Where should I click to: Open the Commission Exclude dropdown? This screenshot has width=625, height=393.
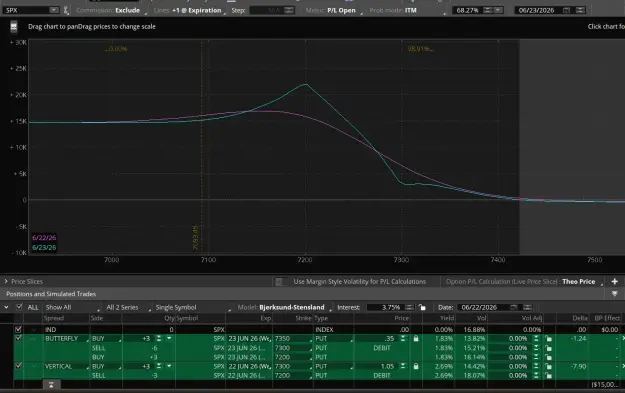click(111, 10)
